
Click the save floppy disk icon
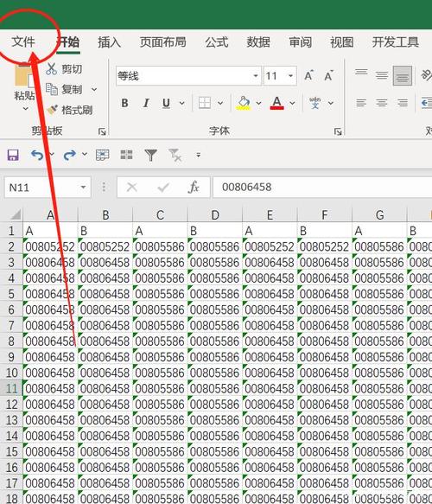coord(13,156)
